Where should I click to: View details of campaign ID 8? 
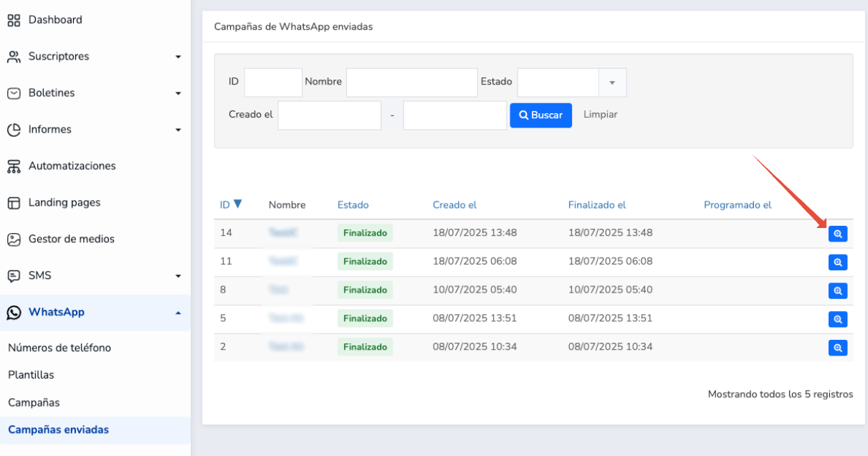click(838, 290)
